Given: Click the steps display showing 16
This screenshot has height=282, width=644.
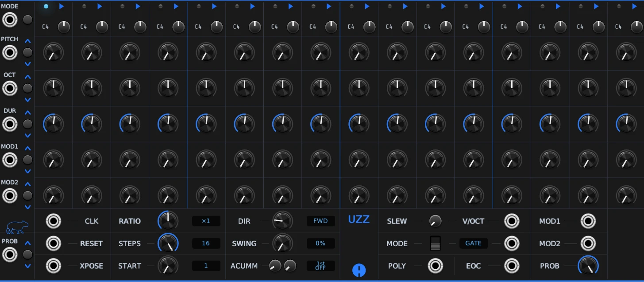Looking at the screenshot, I should pos(206,243).
